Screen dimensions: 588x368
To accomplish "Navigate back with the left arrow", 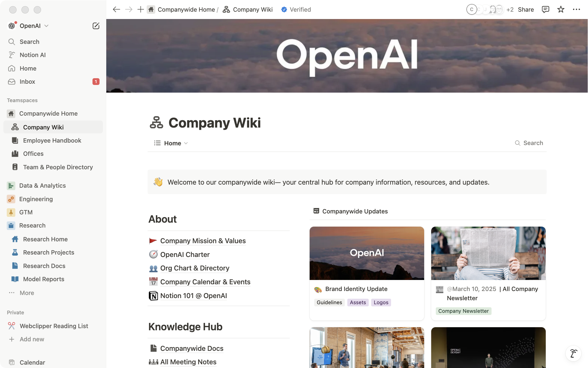I will (x=116, y=9).
